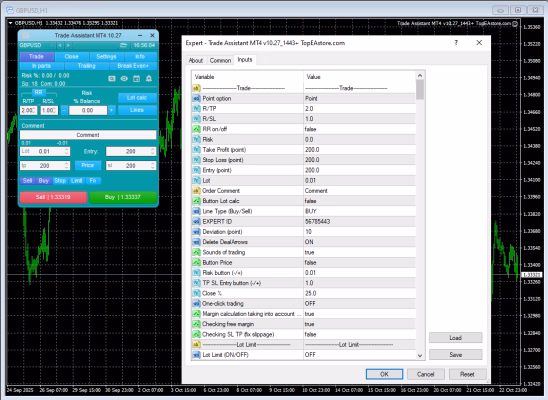Click the Load button
Image resolution: width=548 pixels, height=400 pixels.
click(455, 338)
